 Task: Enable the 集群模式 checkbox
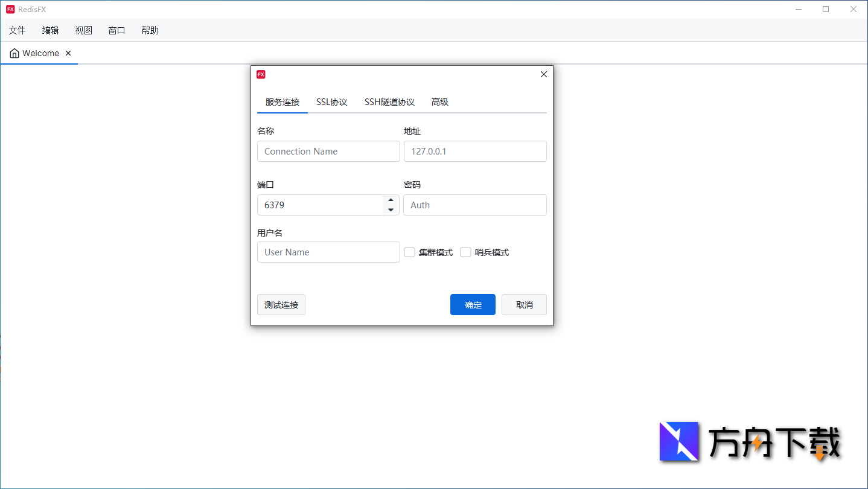(410, 252)
